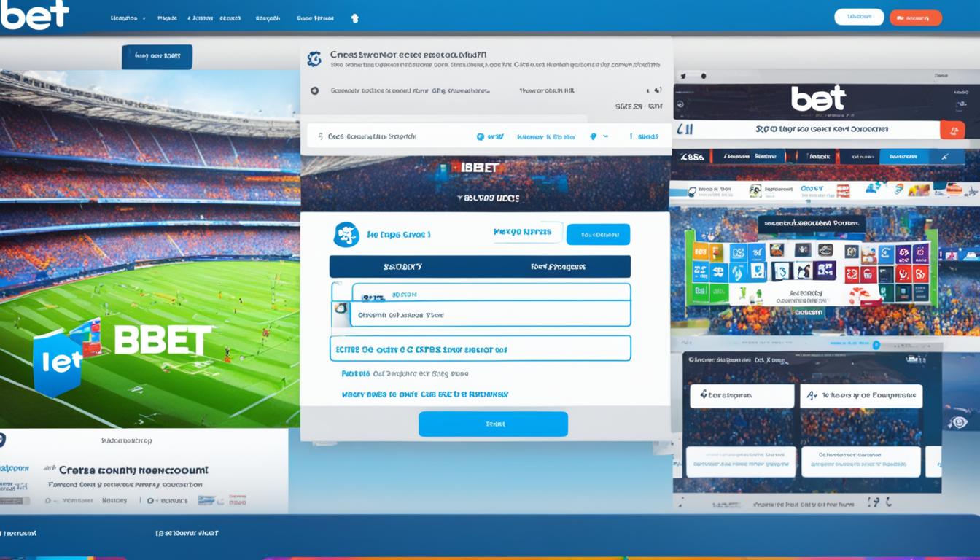Click the white search bar in right window

[806, 130]
